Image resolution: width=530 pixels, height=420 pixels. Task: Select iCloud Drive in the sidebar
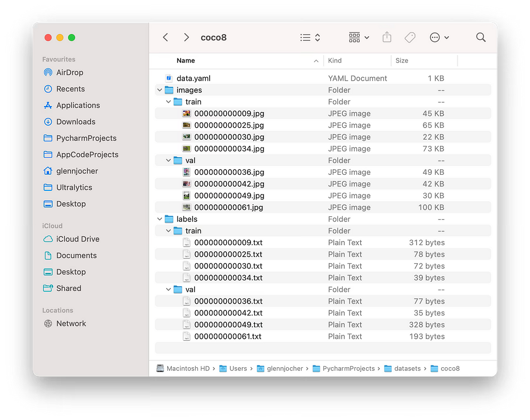coord(78,239)
